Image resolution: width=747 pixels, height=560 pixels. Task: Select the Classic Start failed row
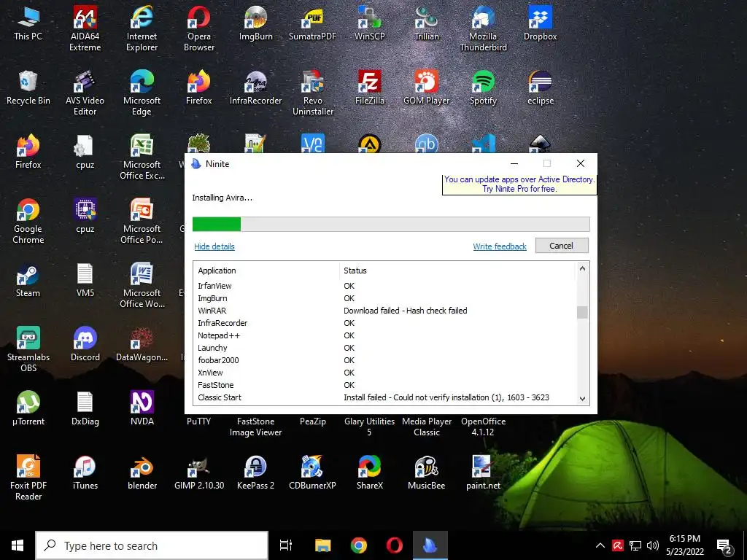point(385,397)
